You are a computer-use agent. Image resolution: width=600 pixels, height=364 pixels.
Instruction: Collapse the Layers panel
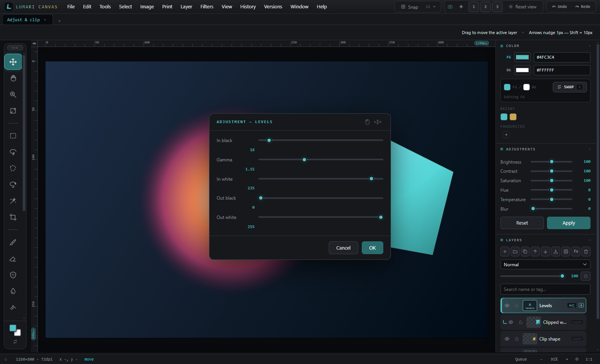click(589, 240)
